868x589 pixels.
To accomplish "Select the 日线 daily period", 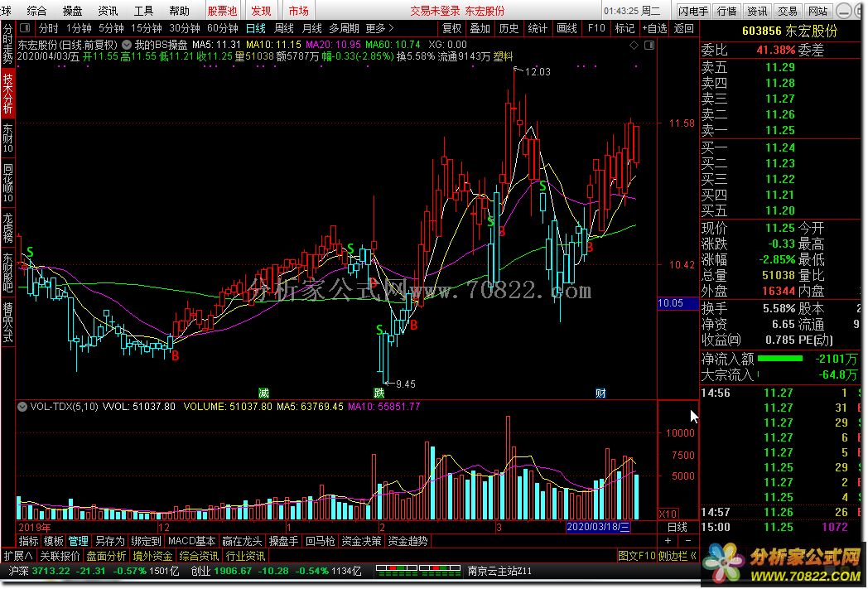I will (255, 28).
